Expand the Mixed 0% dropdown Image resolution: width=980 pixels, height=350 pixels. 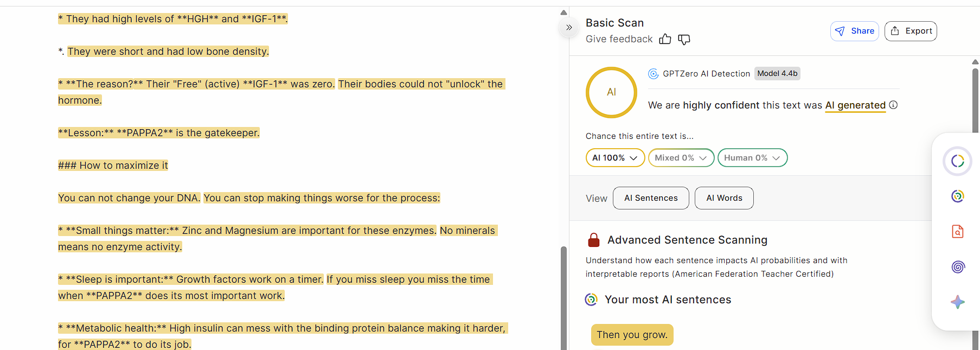pos(681,158)
